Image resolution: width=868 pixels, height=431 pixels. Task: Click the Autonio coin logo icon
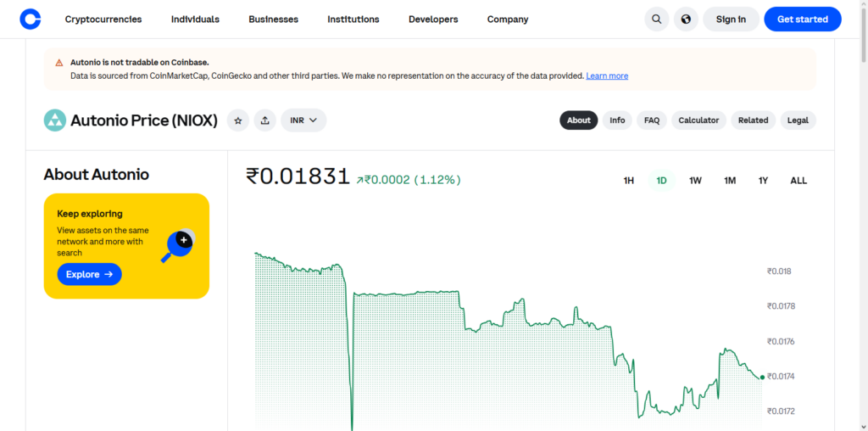(55, 120)
